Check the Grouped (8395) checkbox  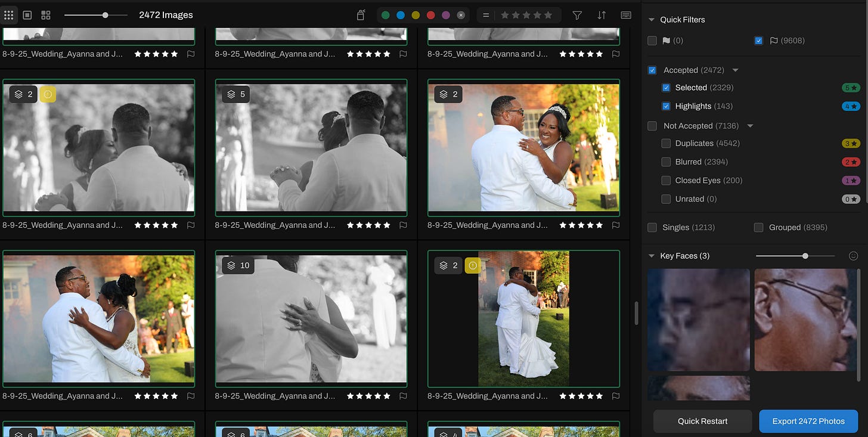pos(758,227)
